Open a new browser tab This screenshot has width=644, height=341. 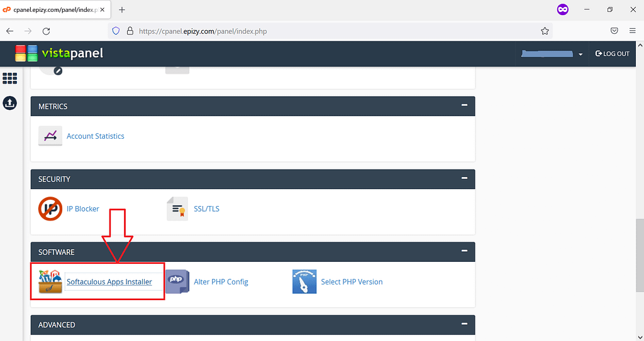(122, 10)
